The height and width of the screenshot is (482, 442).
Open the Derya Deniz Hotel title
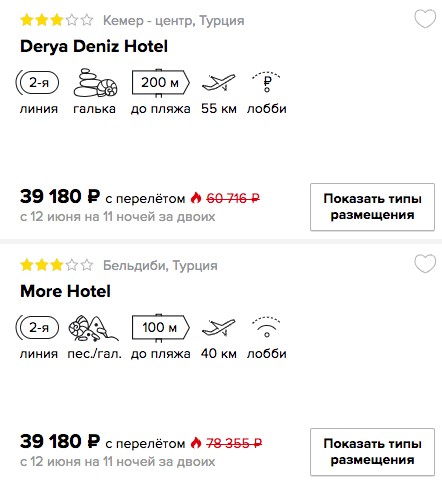click(94, 46)
